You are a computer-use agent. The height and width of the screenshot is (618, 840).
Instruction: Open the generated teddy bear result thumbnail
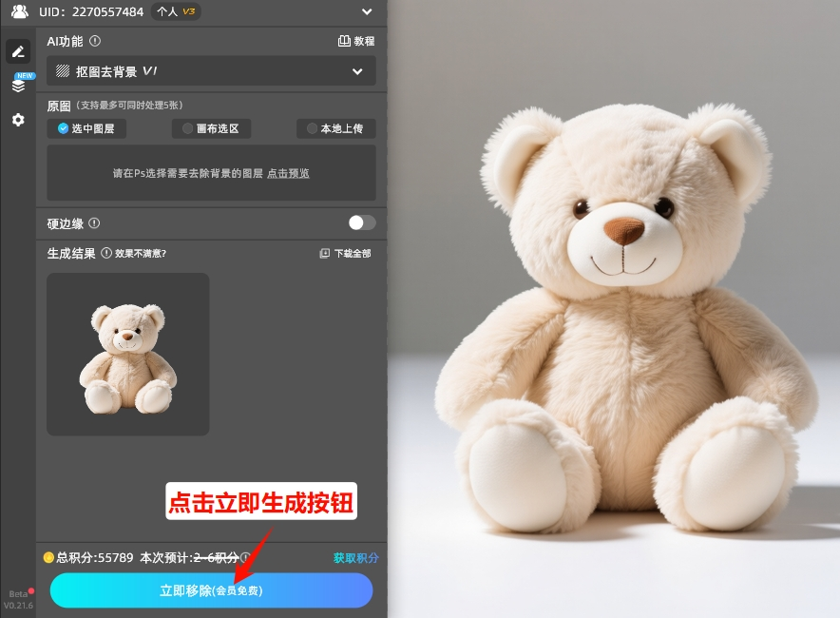(x=128, y=355)
